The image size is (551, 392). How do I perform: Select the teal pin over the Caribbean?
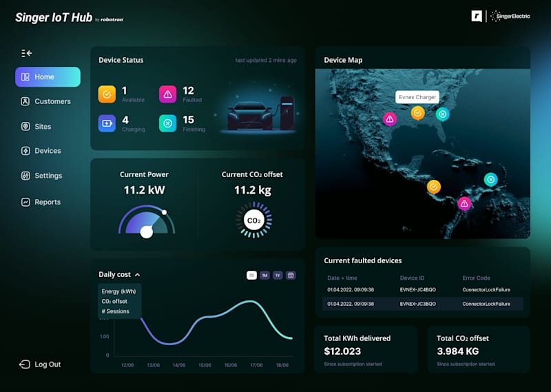pyautogui.click(x=490, y=180)
